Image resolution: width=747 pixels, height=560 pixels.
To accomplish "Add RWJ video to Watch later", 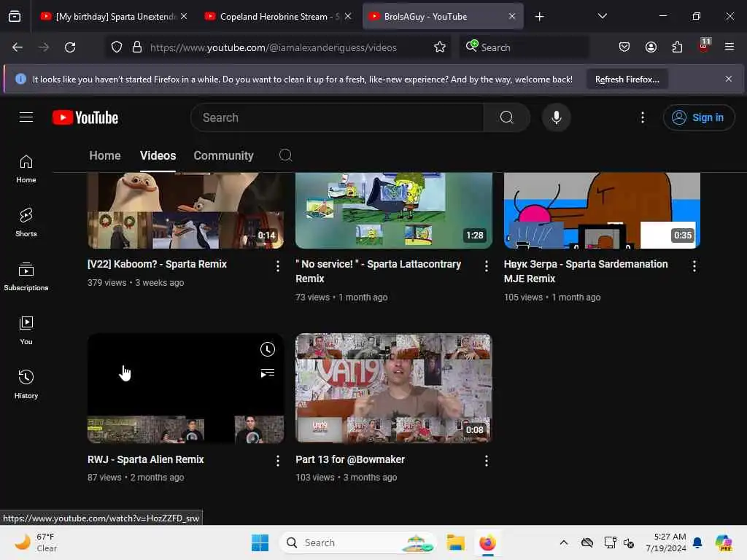I will [x=267, y=349].
